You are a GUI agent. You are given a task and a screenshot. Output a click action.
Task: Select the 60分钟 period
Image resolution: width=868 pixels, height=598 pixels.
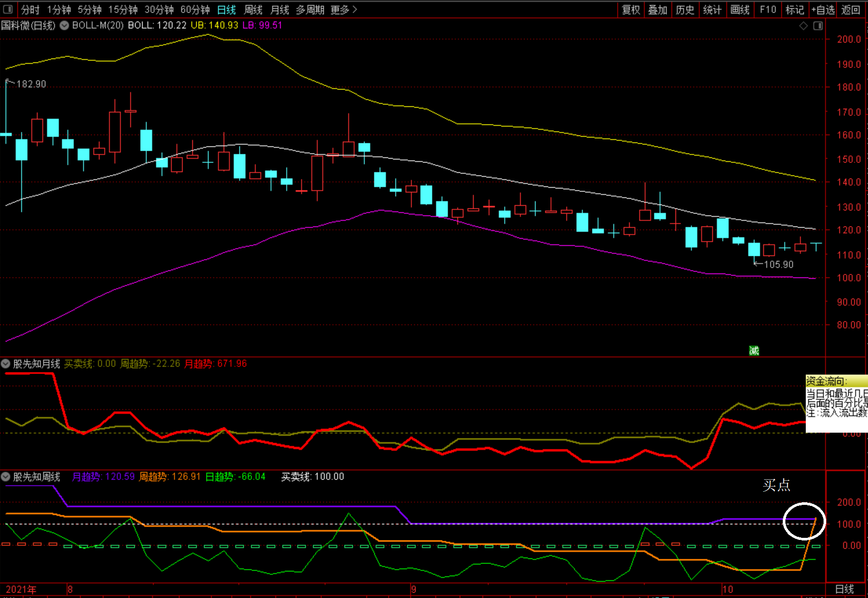pyautogui.click(x=195, y=9)
